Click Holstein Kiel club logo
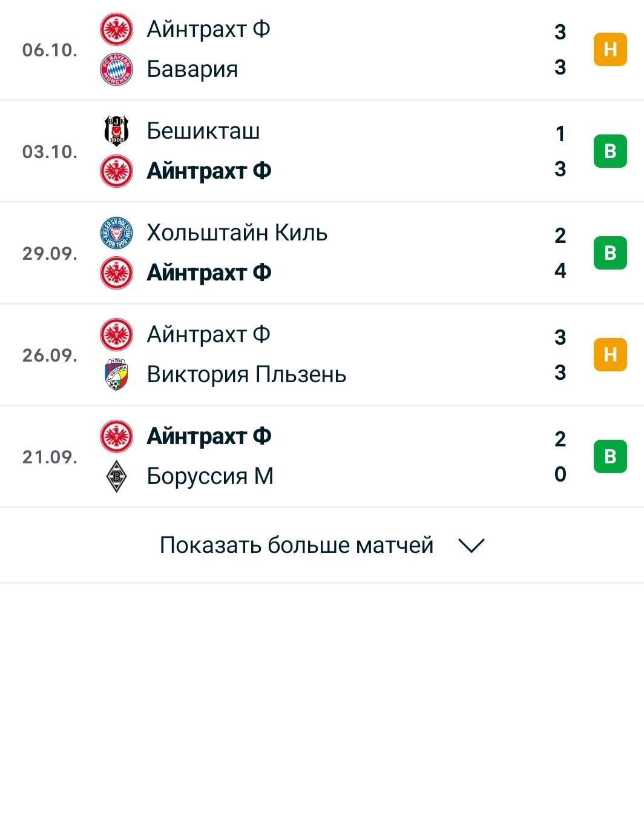This screenshot has height=825, width=644. click(x=116, y=233)
